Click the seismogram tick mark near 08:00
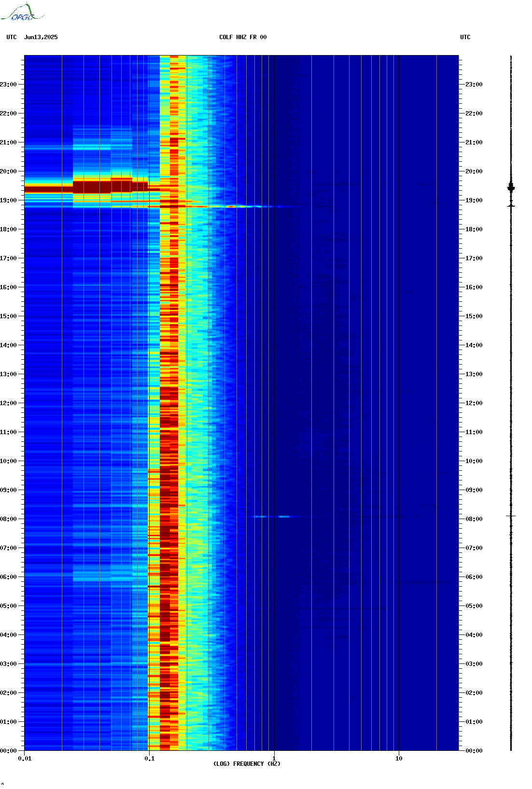Viewport: 532px width, 789px height. tap(511, 516)
